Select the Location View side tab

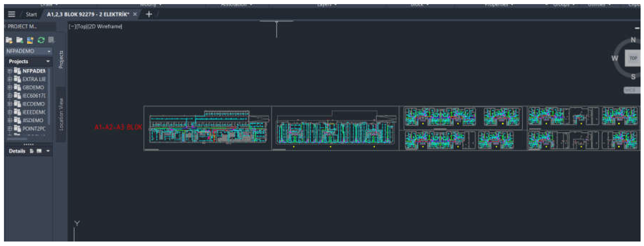(61, 114)
